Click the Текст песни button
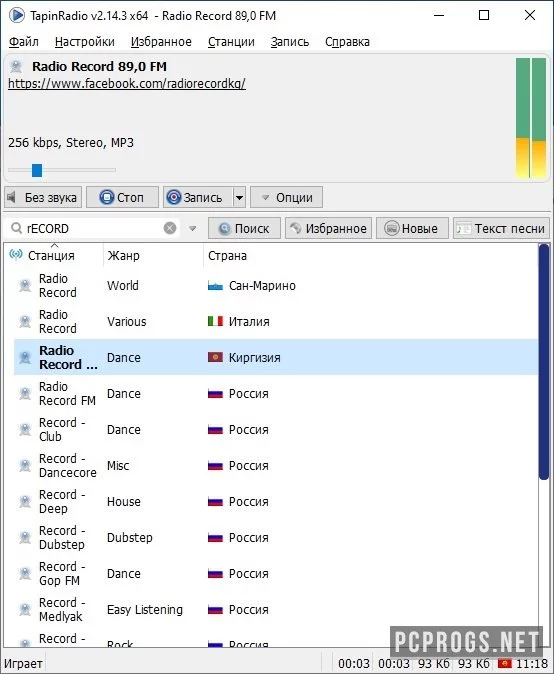This screenshot has height=674, width=554. (502, 228)
